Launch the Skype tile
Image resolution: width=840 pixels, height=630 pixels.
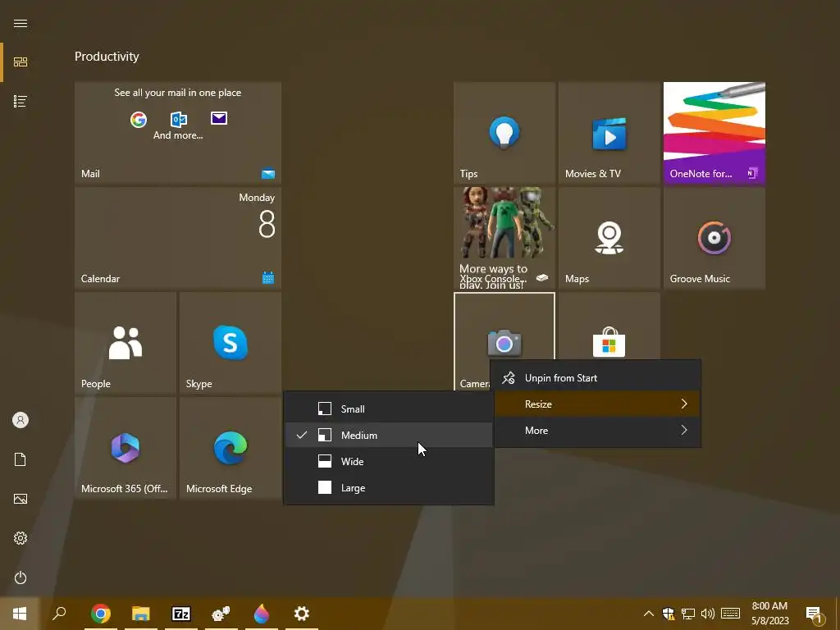coord(231,342)
